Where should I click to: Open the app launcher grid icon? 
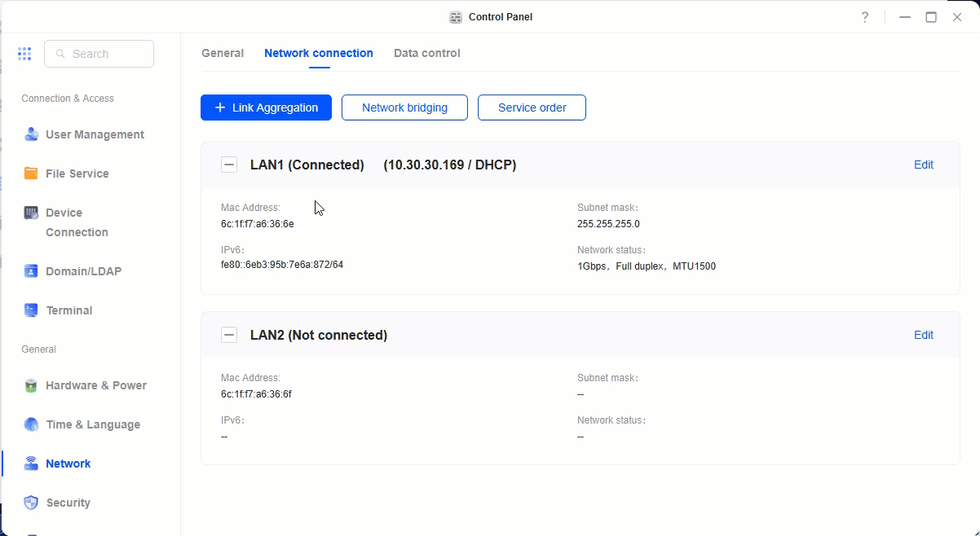tap(24, 53)
